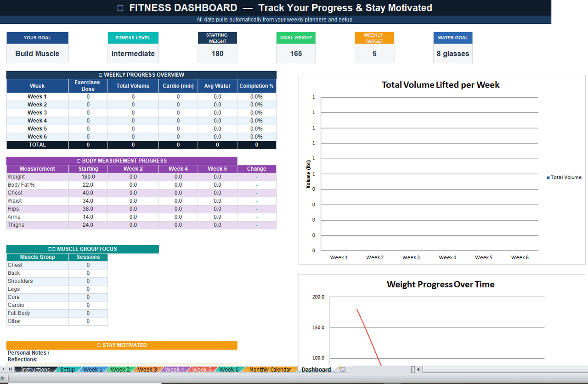The width and height of the screenshot is (588, 384).
Task: Click the Week 6 Avg Water cell
Action: [x=217, y=137]
